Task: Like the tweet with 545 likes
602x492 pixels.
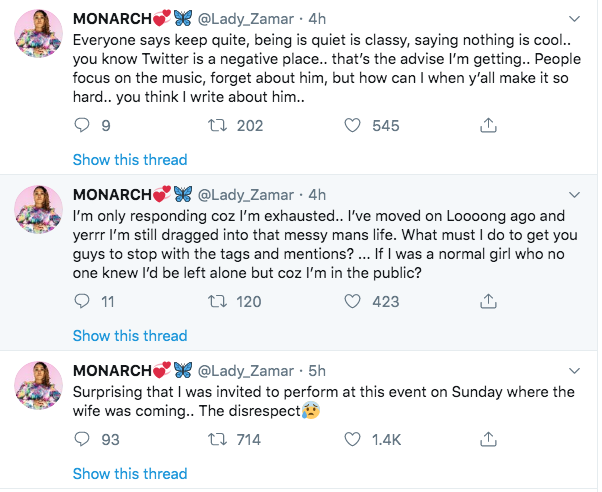Action: pyautogui.click(x=352, y=125)
